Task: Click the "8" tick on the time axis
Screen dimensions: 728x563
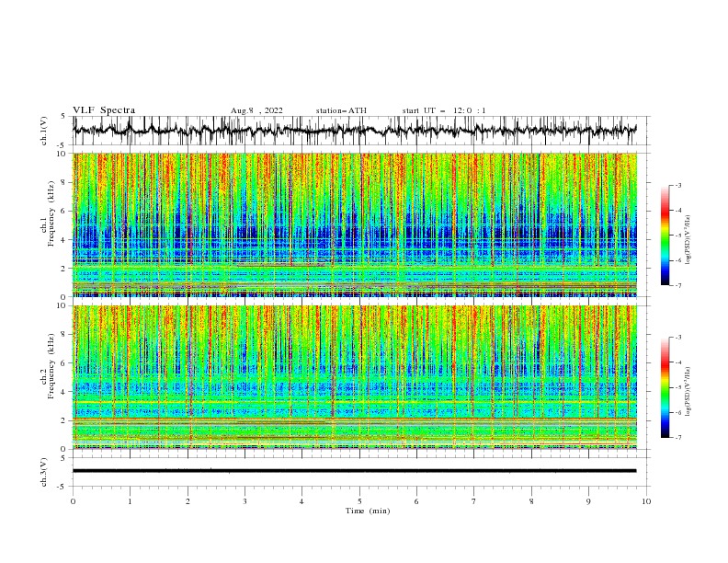Action: pyautogui.click(x=531, y=501)
